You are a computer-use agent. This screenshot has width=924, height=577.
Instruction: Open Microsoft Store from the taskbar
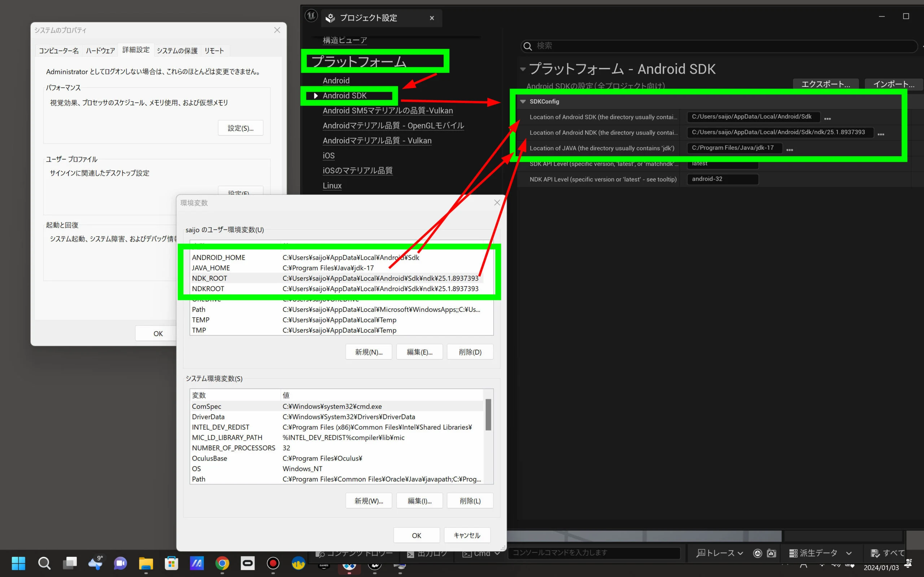tap(171, 563)
